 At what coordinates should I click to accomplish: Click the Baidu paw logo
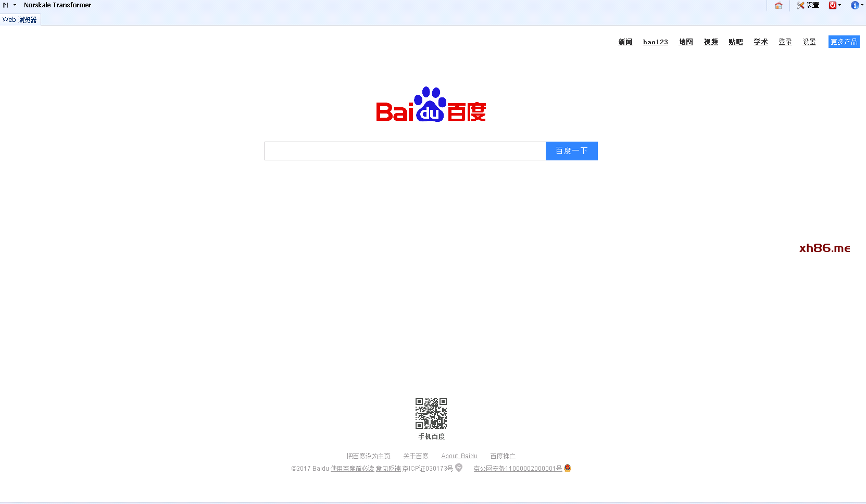[431, 105]
